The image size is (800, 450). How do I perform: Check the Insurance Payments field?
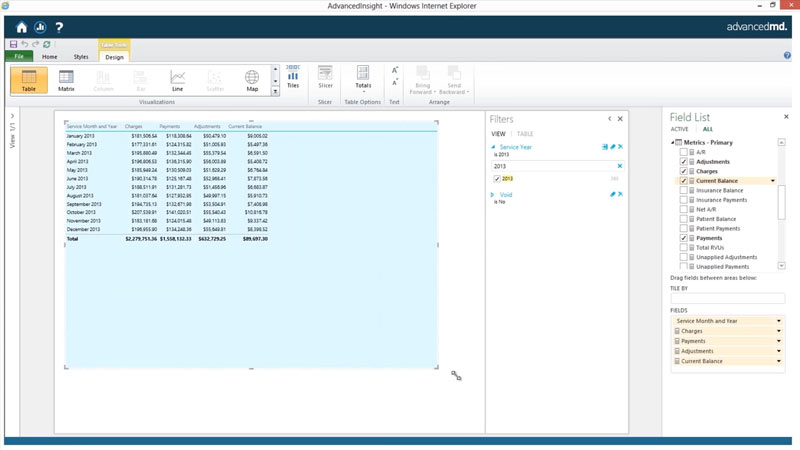click(684, 200)
